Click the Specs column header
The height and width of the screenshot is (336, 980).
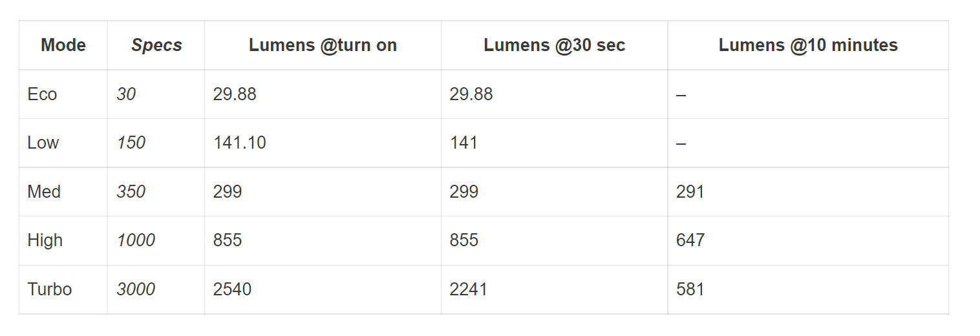tap(156, 45)
